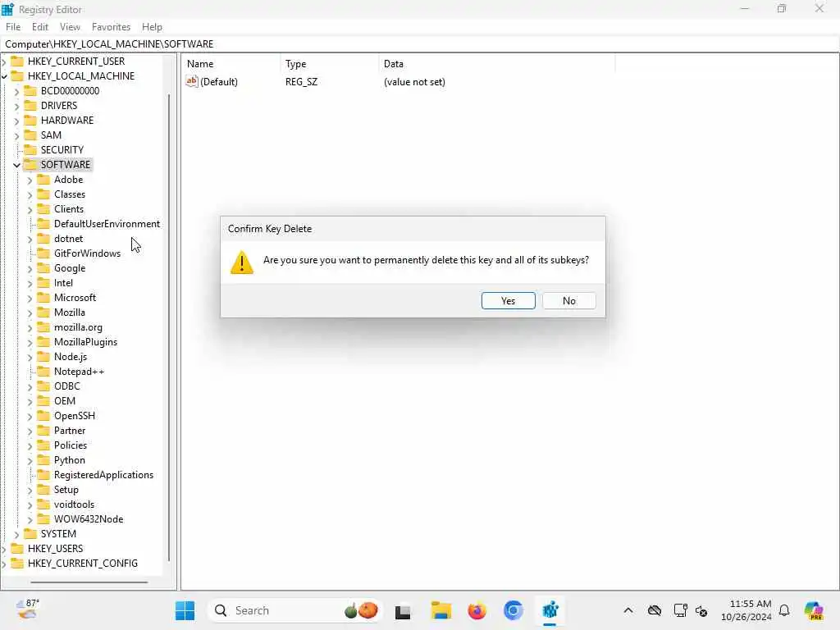
Task: Select the Notepad++ registry key
Action: coord(79,372)
